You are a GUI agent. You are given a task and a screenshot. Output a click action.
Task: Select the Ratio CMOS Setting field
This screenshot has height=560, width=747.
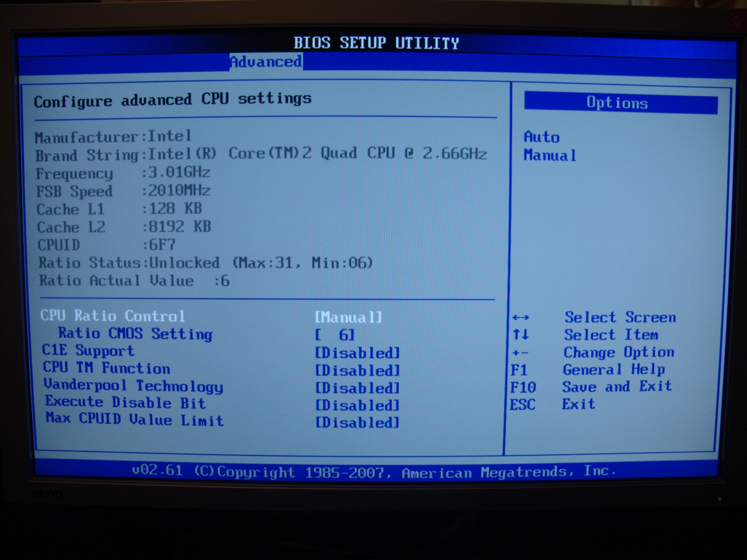135,334
